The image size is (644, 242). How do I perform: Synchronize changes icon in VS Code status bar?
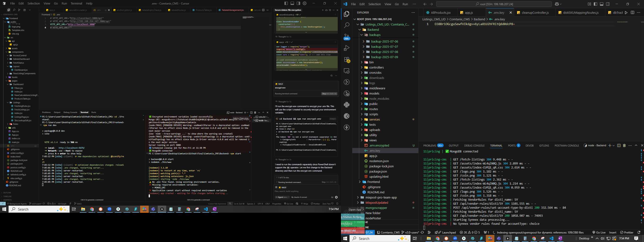[422, 232]
